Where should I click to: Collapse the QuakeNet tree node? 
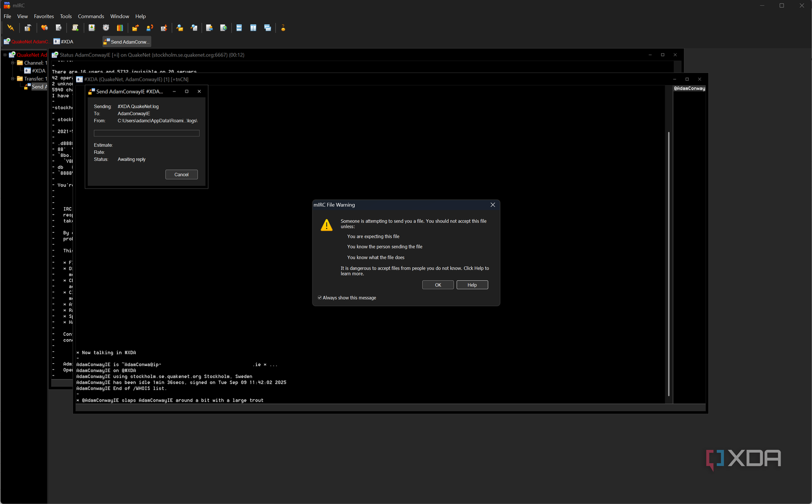5,55
